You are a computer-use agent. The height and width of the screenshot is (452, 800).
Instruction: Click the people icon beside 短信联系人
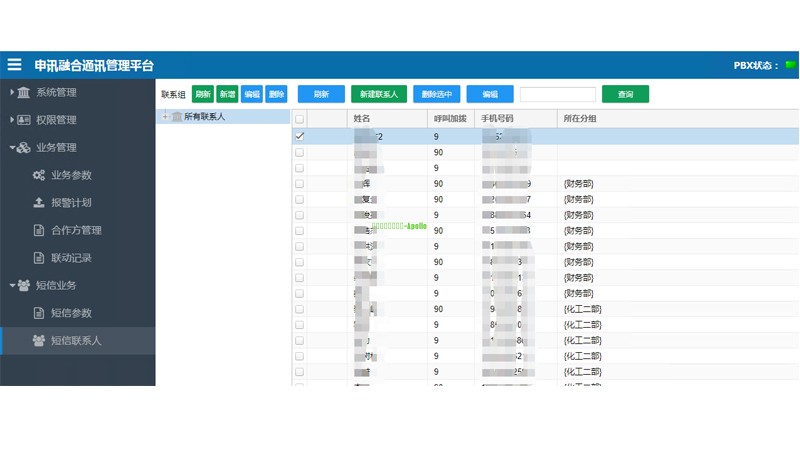point(39,341)
